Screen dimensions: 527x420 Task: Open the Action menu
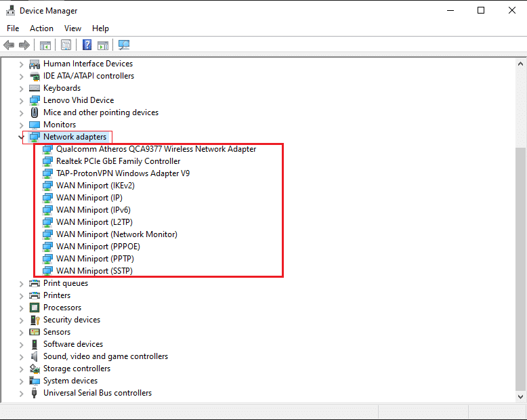click(41, 28)
